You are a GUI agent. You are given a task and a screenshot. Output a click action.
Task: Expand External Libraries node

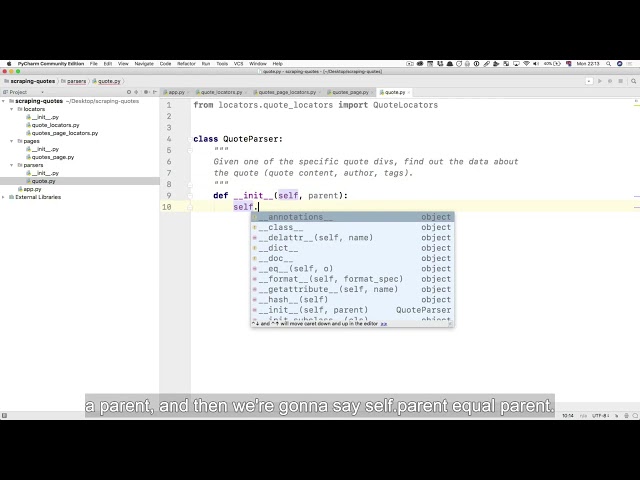[4, 197]
